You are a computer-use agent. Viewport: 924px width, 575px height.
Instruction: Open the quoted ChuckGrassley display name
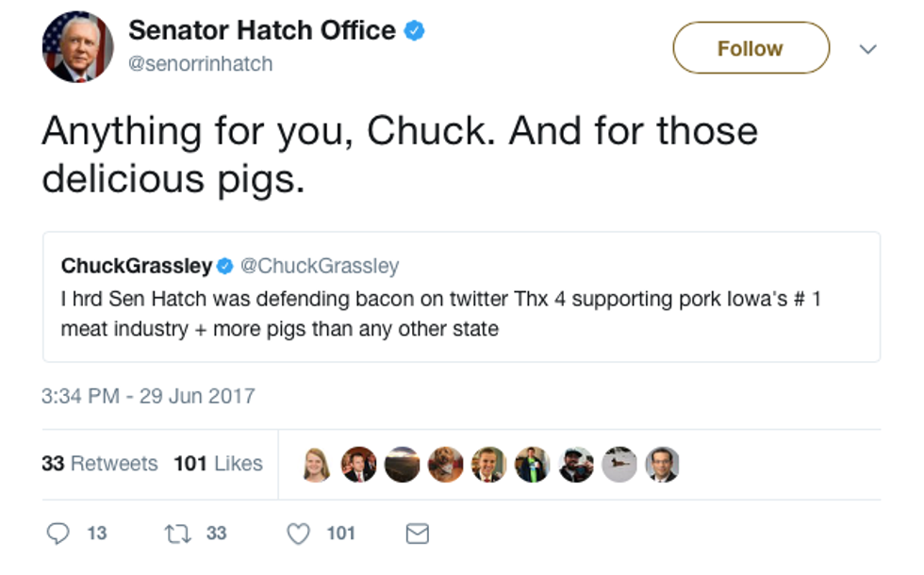[x=136, y=267]
